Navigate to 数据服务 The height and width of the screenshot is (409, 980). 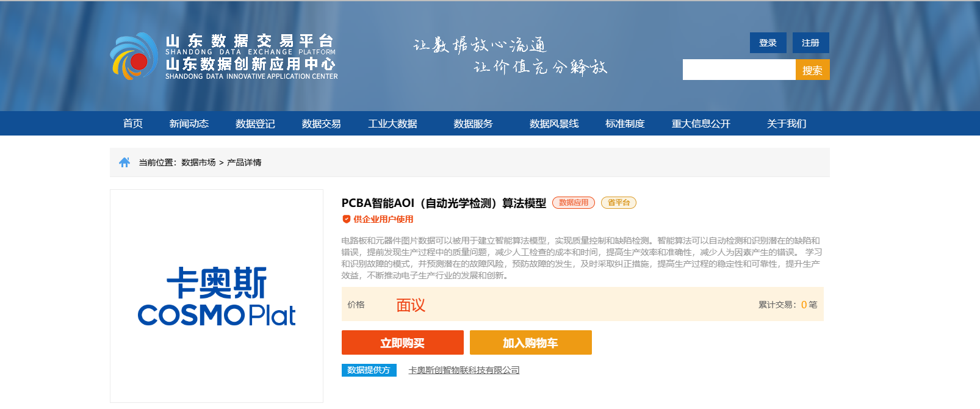coord(473,123)
